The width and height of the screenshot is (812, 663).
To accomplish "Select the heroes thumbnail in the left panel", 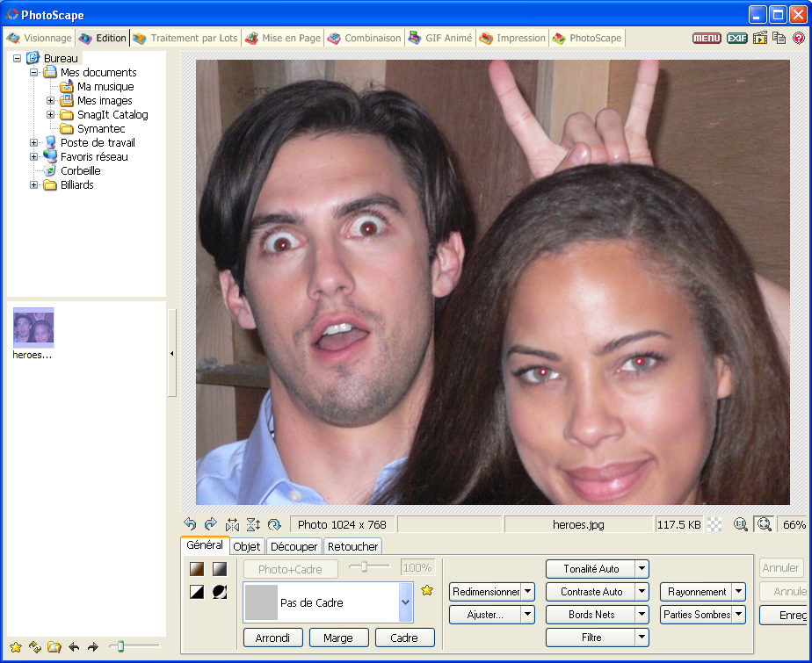I will [x=33, y=327].
